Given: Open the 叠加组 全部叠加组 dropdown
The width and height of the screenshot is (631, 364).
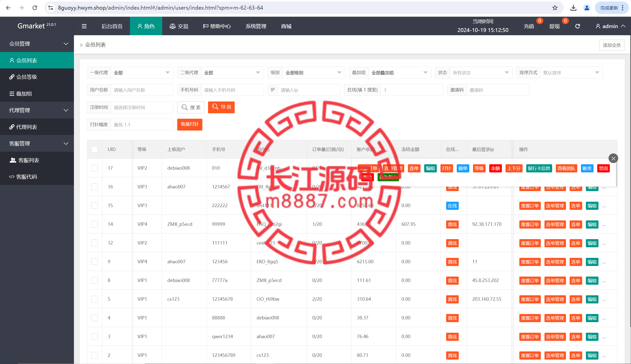Looking at the screenshot, I should click(400, 72).
